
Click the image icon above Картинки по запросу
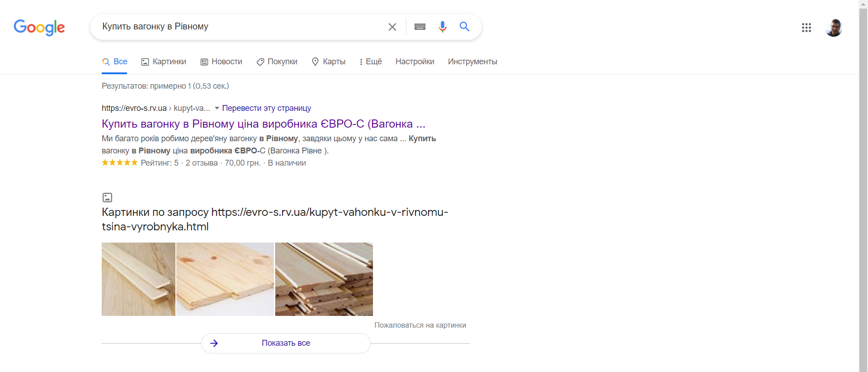107,197
